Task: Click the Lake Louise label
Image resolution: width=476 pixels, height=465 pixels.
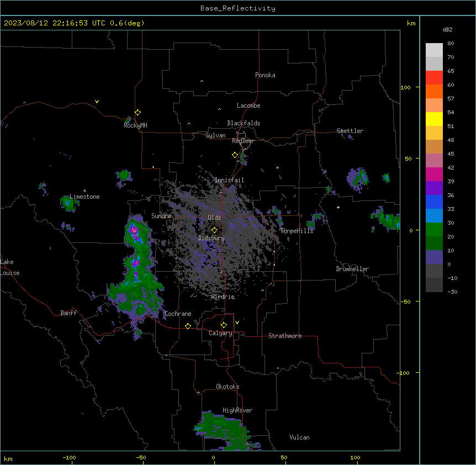Action: (x=10, y=267)
